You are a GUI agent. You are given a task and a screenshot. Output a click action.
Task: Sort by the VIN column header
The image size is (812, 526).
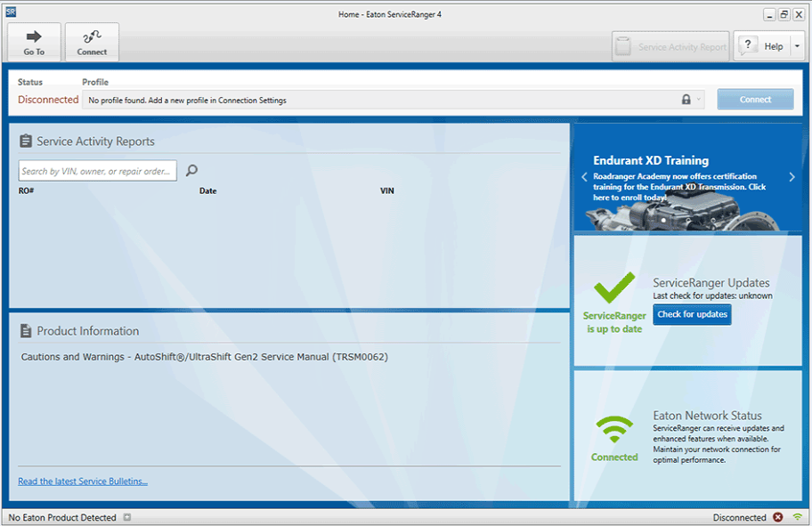click(386, 191)
